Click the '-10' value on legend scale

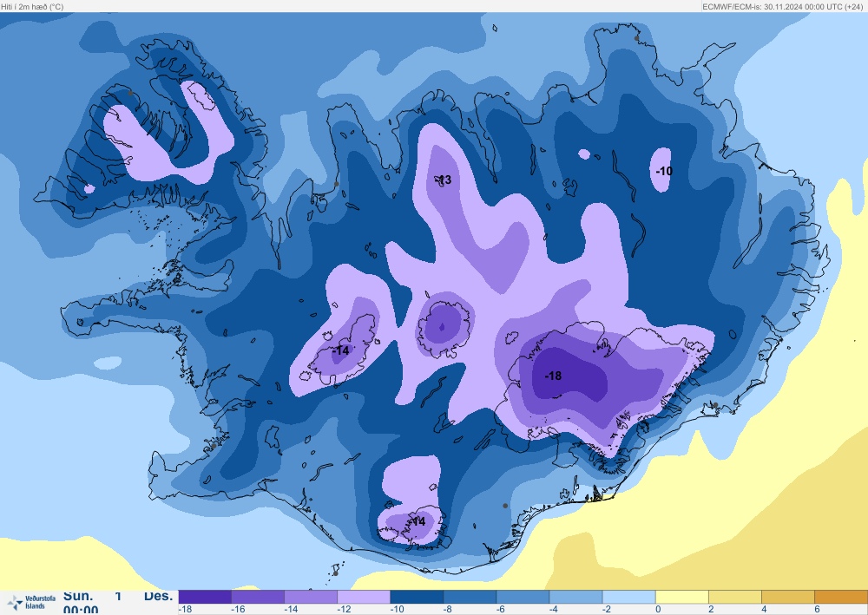coord(397,610)
